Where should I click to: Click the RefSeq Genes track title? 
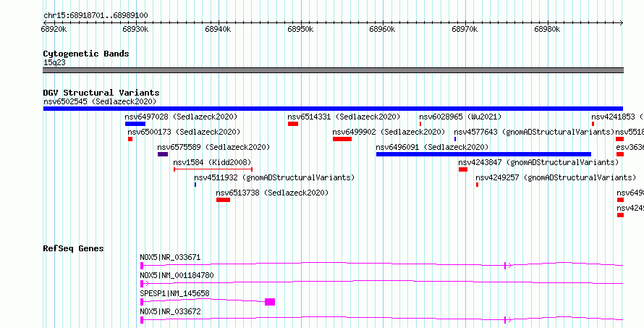[74, 248]
